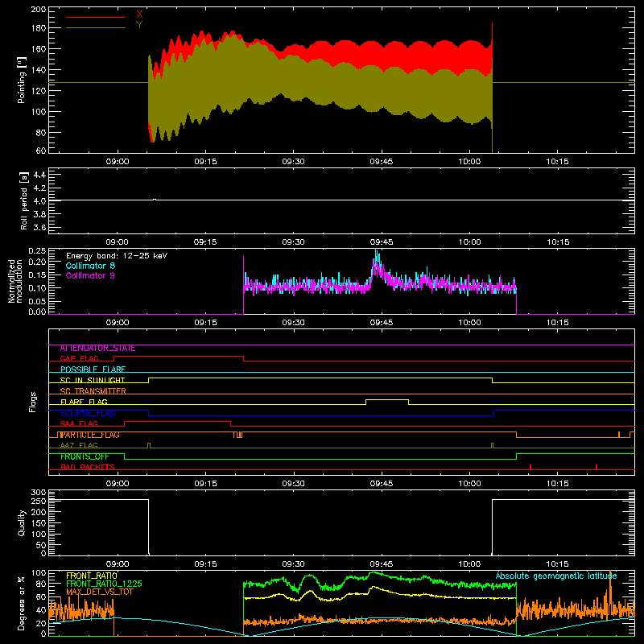Screen dimensions: 644x644
Task: Click the ECLIPSE_FLAG label
Action: (88, 413)
